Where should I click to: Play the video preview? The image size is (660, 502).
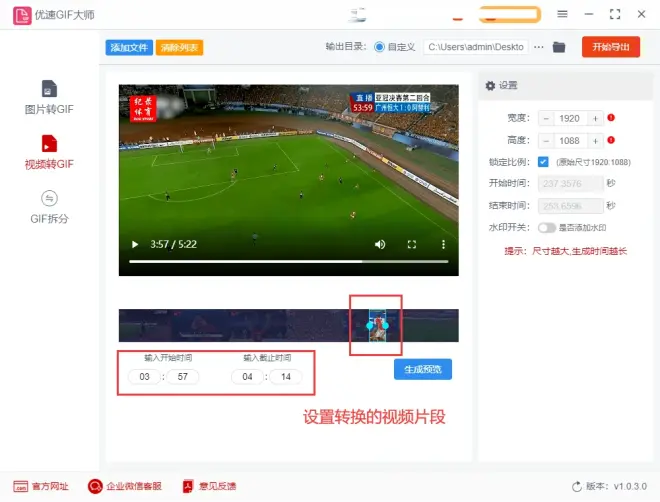(x=135, y=244)
